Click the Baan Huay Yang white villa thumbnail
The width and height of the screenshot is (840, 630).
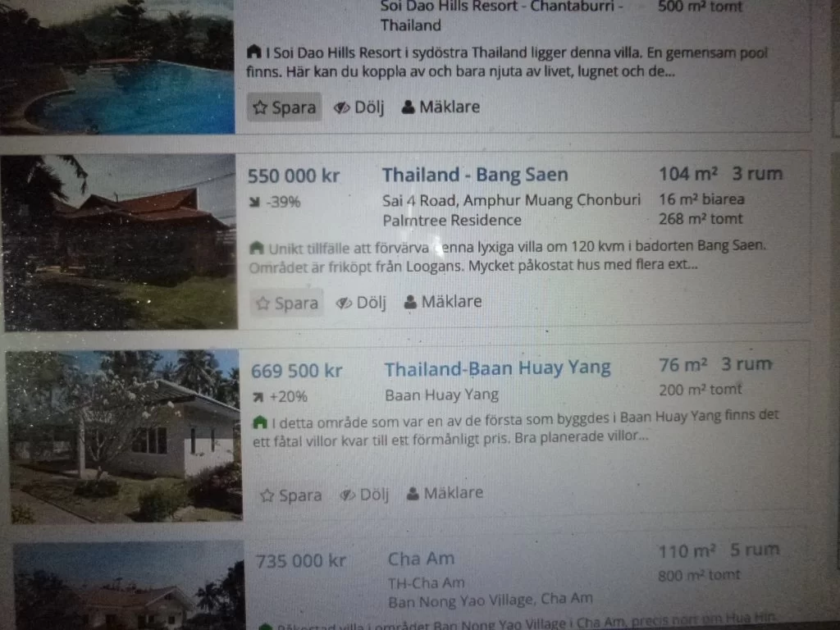pyautogui.click(x=125, y=436)
